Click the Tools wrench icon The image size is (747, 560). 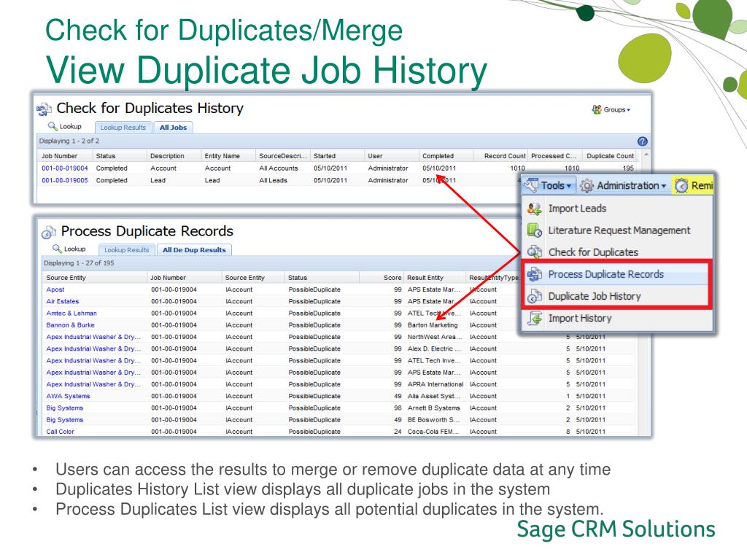click(x=531, y=184)
